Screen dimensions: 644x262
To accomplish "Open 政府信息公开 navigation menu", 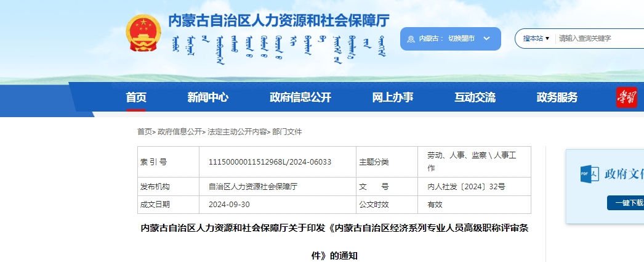I will click(300, 97).
